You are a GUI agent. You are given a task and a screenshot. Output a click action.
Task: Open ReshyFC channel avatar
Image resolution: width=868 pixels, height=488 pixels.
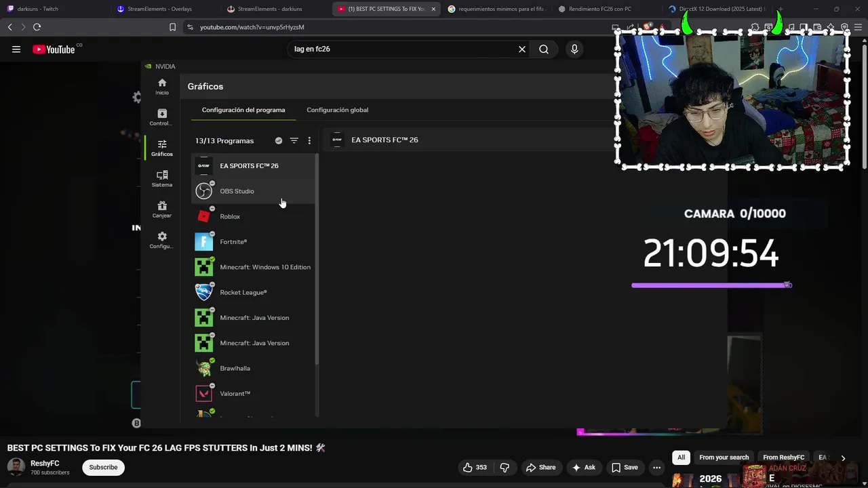(16, 467)
